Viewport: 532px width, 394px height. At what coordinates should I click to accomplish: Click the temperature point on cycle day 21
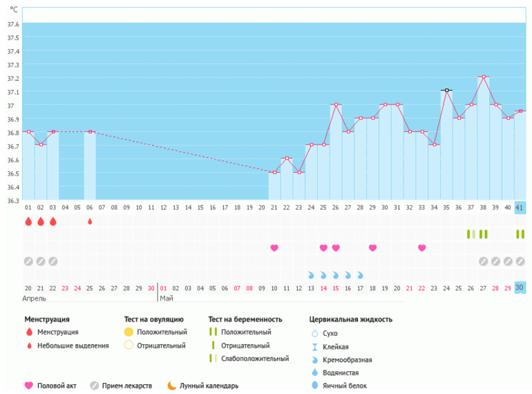point(274,172)
